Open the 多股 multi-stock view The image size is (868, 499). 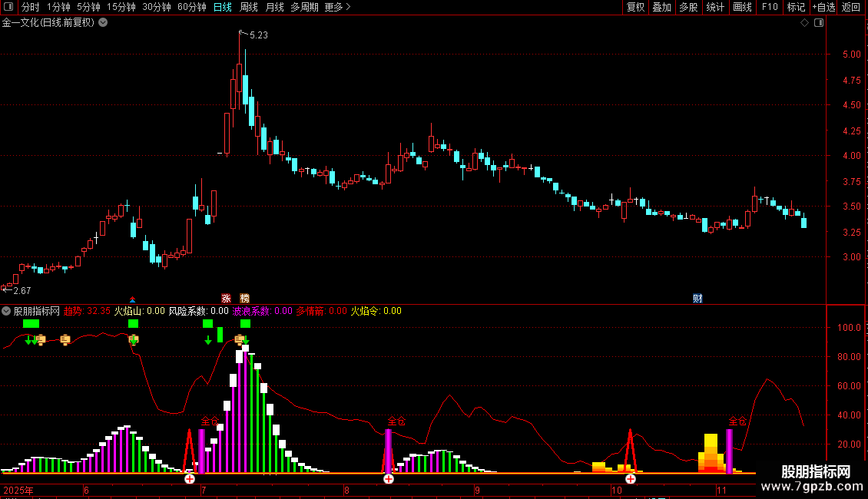click(688, 7)
